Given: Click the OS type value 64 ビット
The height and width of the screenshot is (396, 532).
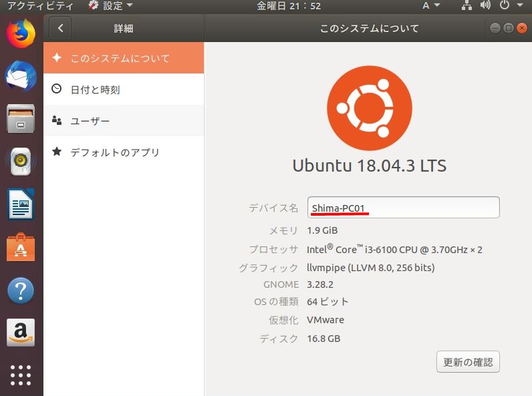Looking at the screenshot, I should coord(327,301).
